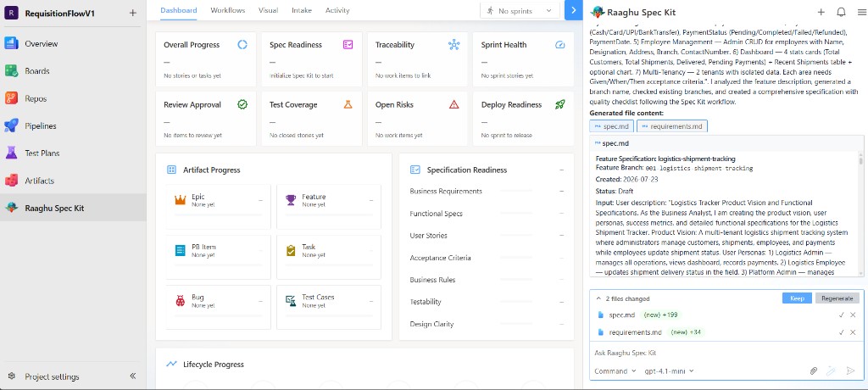Click the User Stories readiness row
Image resolution: width=868 pixels, height=390 pixels.
click(x=487, y=236)
